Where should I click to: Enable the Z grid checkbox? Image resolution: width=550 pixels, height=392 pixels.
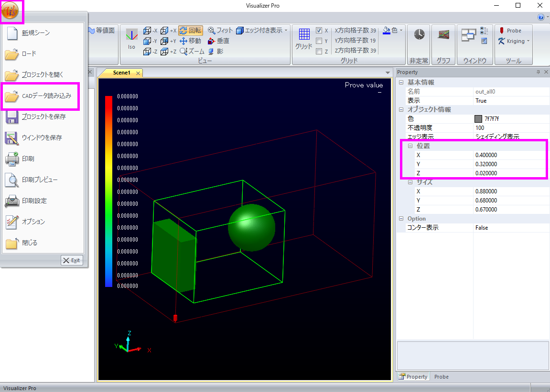(x=319, y=52)
